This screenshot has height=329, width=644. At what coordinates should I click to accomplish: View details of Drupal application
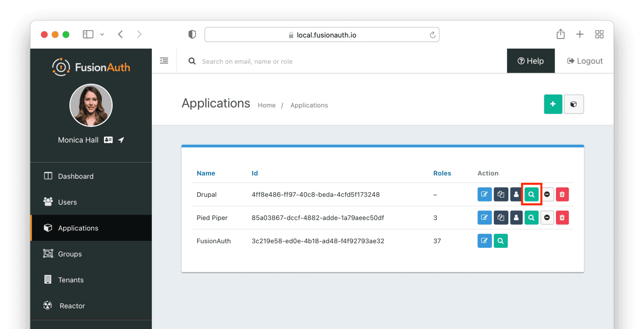coord(531,194)
